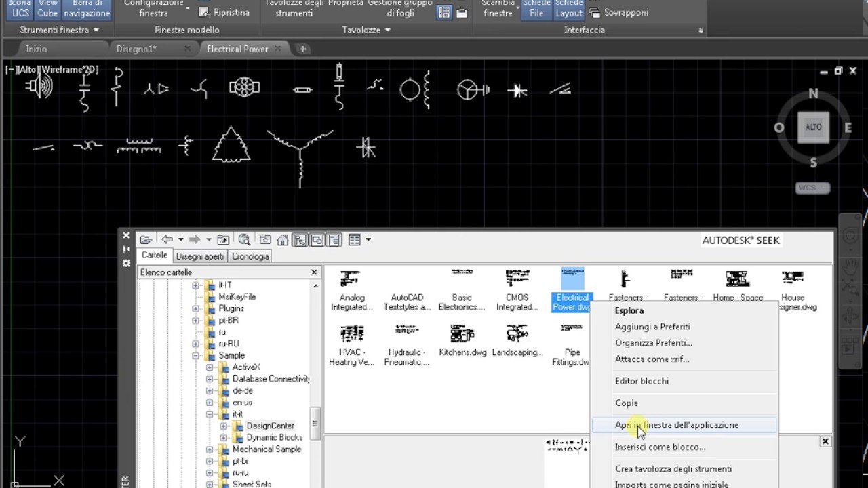Close the Elenco cartelle tree pane
Viewport: 868px width, 488px height.
(314, 272)
